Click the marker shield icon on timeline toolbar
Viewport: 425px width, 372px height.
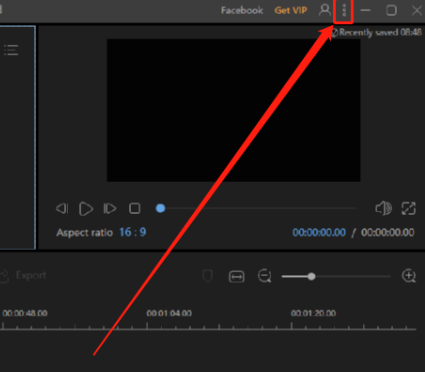coord(207,276)
